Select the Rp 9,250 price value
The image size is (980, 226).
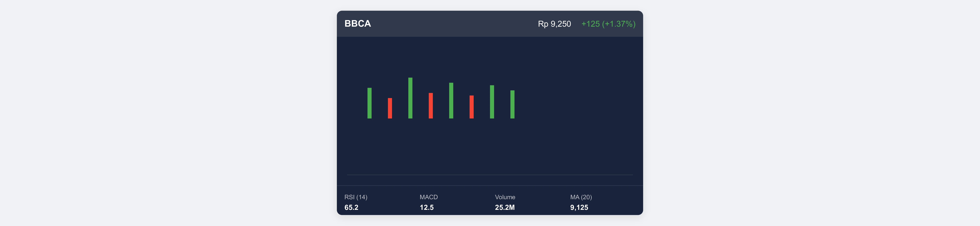[x=554, y=24]
